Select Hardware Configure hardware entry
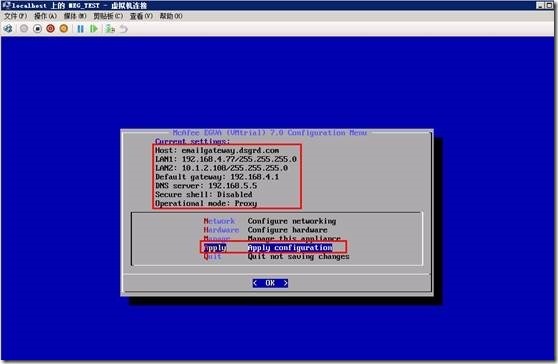Viewport: 558px width, 364px height. click(265, 230)
